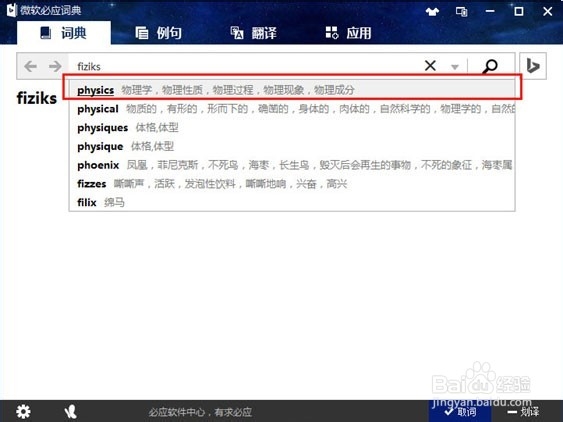Select the filix suggestion

click(292, 202)
